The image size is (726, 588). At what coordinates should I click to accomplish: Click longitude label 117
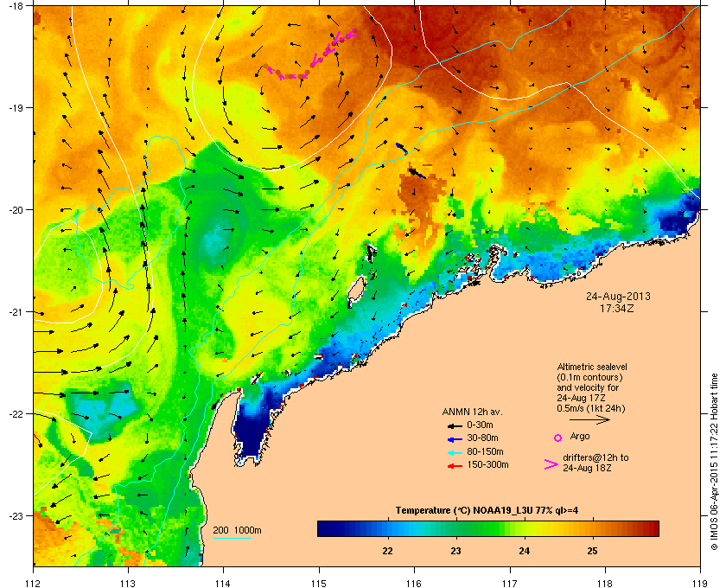tap(510, 584)
